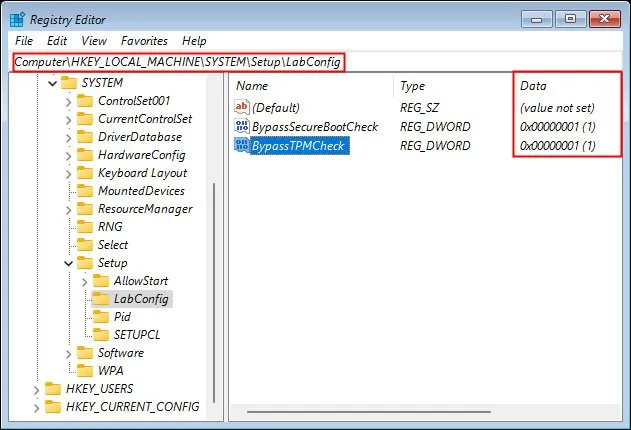Viewport: 631px width, 430px height.
Task: Click the HKEY_USERS folder icon
Action: tap(52, 389)
